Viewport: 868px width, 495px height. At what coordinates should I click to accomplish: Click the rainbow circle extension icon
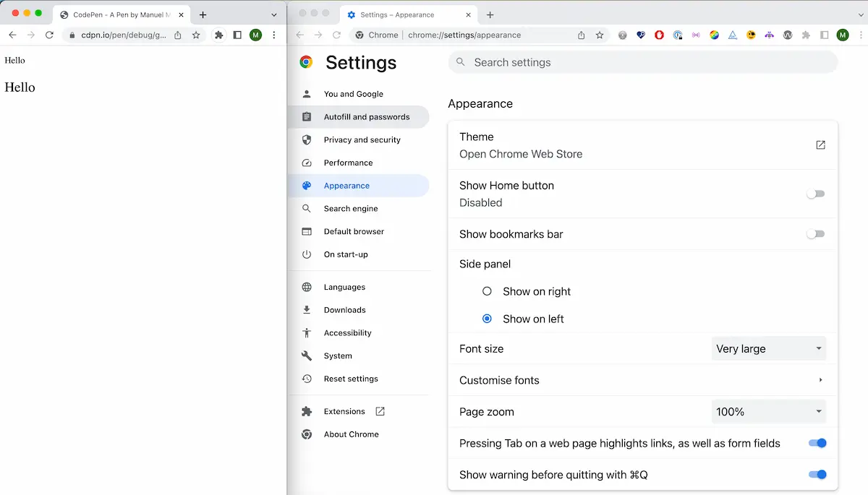(714, 35)
